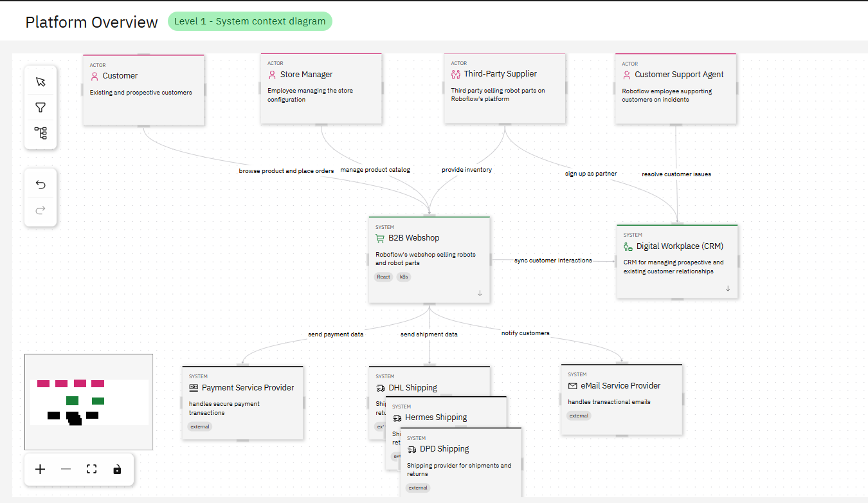Open the filter funnel tool
This screenshot has width=868, height=503.
(41, 107)
